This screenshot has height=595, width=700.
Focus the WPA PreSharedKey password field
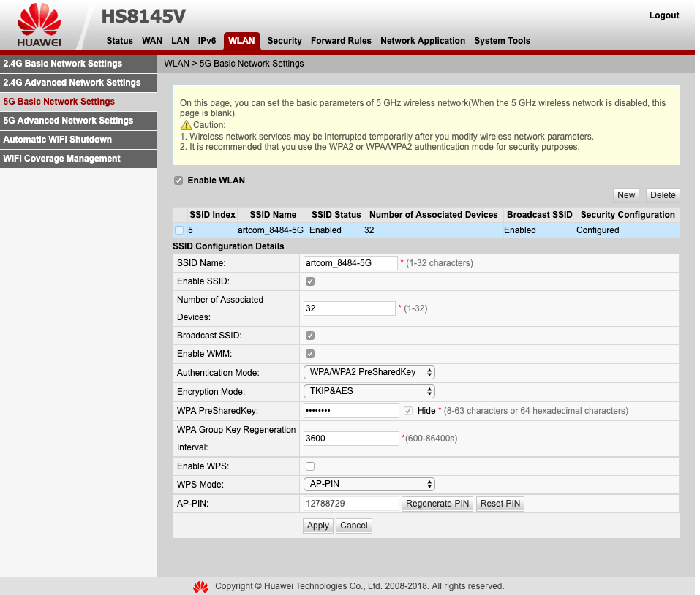[351, 411]
